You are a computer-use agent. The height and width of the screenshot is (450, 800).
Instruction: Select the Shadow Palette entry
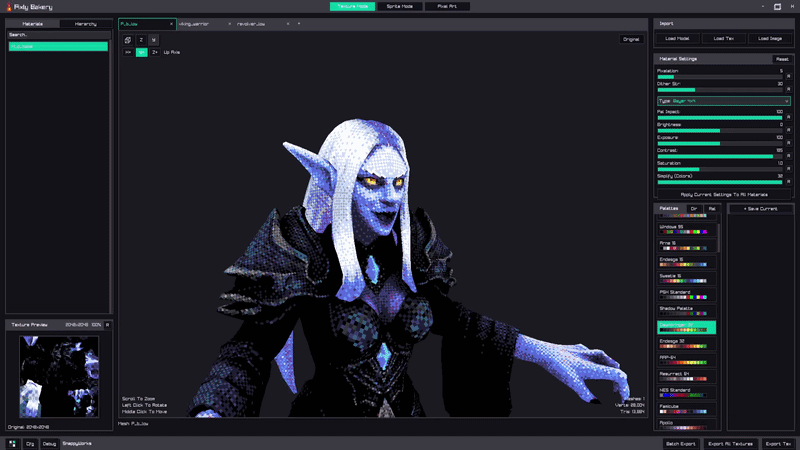[687, 311]
